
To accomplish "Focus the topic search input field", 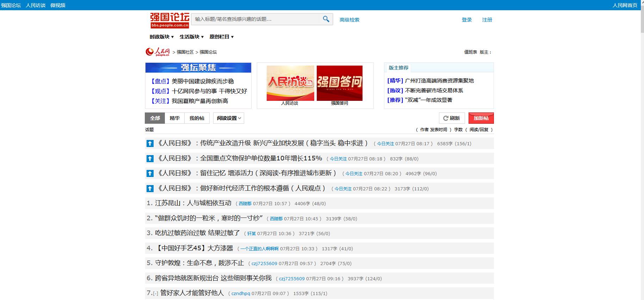I will coord(256,19).
